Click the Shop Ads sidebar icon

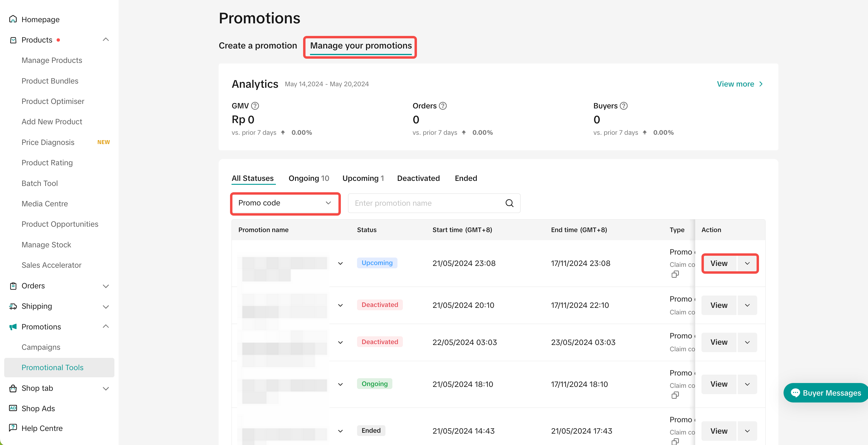coord(13,408)
